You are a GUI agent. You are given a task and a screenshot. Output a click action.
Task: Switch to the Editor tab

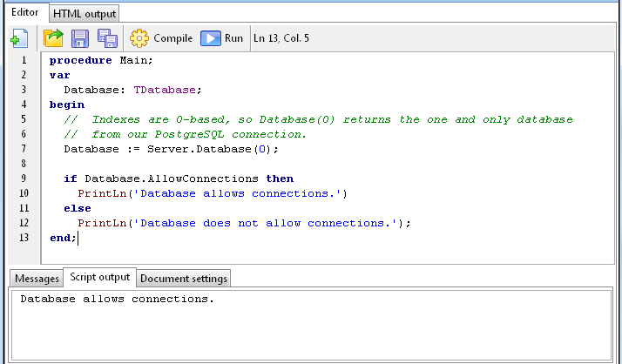25,12
